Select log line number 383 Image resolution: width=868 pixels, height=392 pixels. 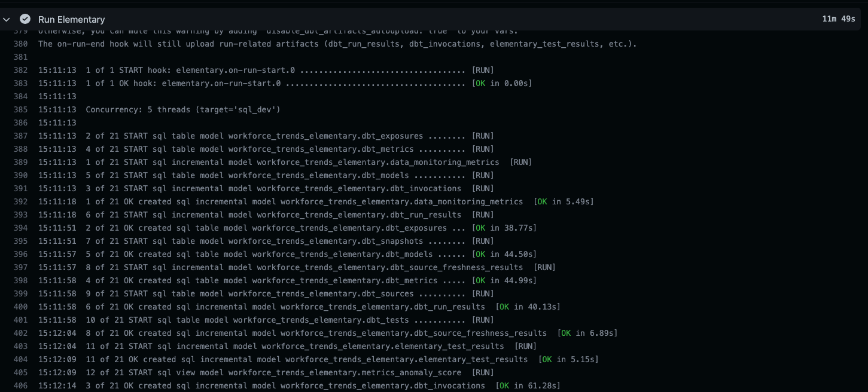(21, 83)
